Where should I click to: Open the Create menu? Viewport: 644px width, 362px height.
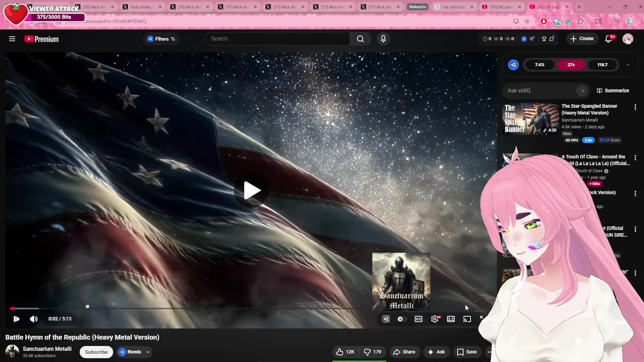click(582, 39)
